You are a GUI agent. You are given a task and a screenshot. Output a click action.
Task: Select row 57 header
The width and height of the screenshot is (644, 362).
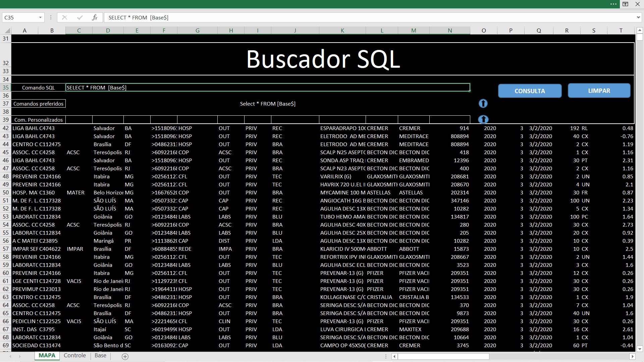(6, 249)
